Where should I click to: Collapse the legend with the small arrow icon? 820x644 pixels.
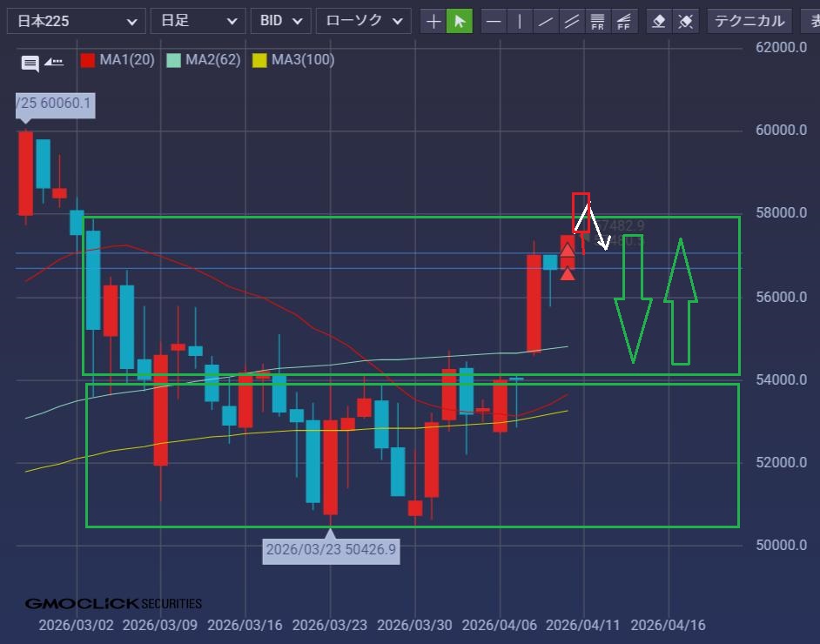pyautogui.click(x=54, y=62)
